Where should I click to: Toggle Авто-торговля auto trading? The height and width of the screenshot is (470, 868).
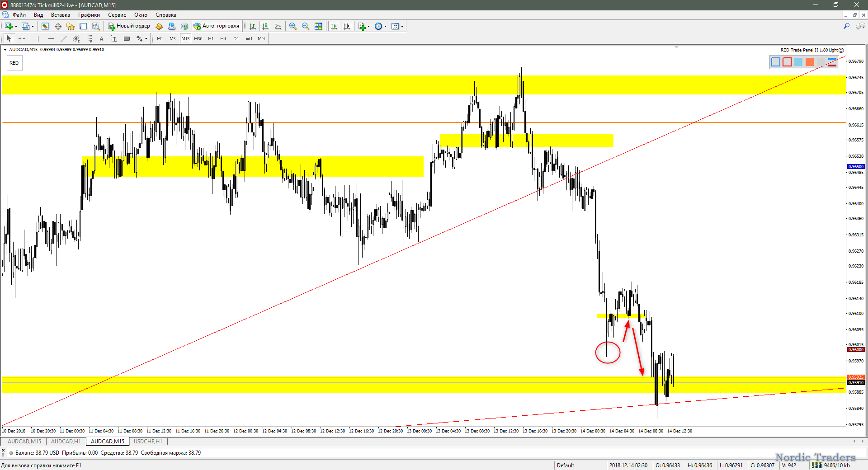217,26
